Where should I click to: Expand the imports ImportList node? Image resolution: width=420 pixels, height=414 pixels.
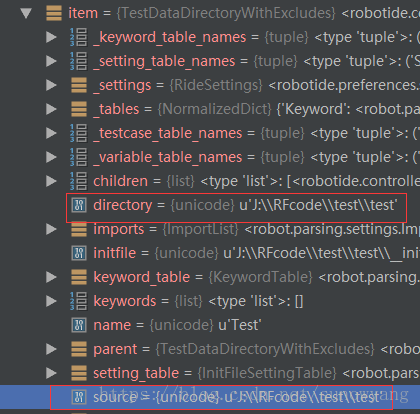51,229
